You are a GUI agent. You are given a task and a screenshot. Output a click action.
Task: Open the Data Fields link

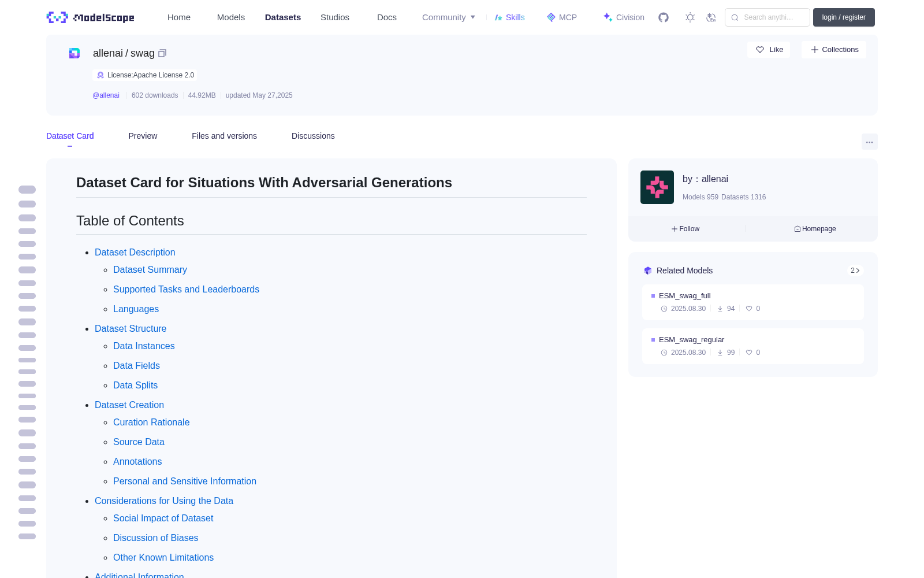(136, 365)
